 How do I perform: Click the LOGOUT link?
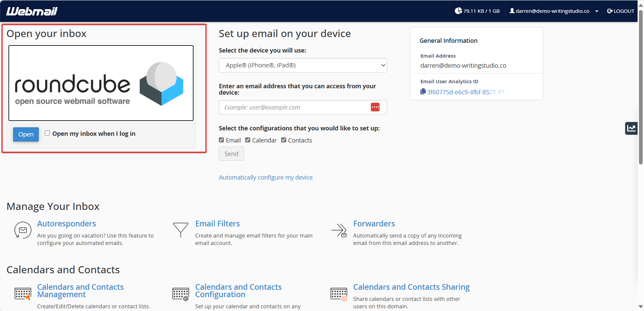[621, 11]
